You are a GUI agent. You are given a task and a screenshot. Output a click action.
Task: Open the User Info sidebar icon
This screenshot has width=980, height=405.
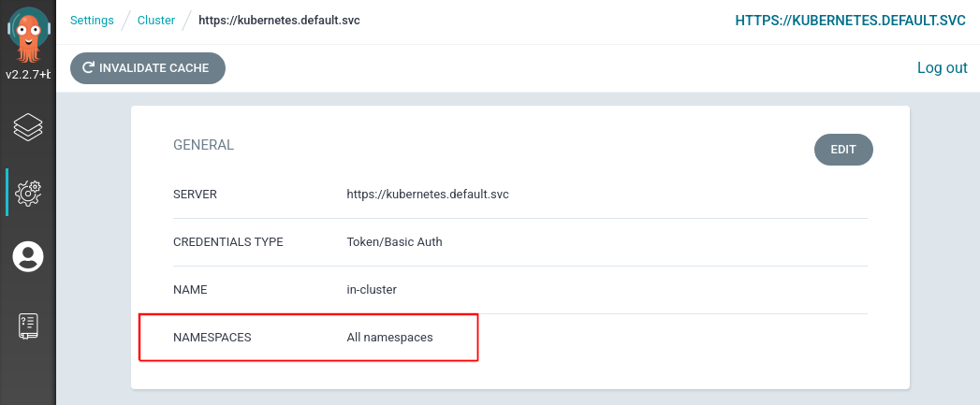[x=28, y=256]
